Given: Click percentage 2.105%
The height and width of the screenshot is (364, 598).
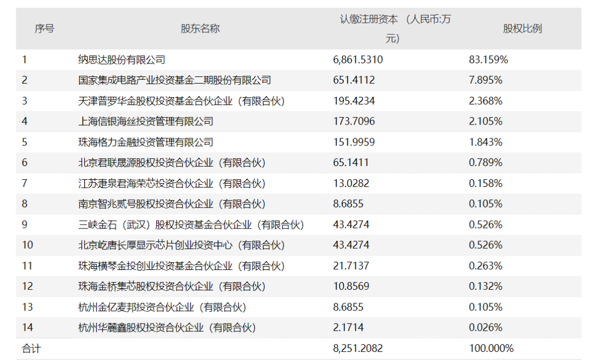Looking at the screenshot, I should pyautogui.click(x=486, y=121).
